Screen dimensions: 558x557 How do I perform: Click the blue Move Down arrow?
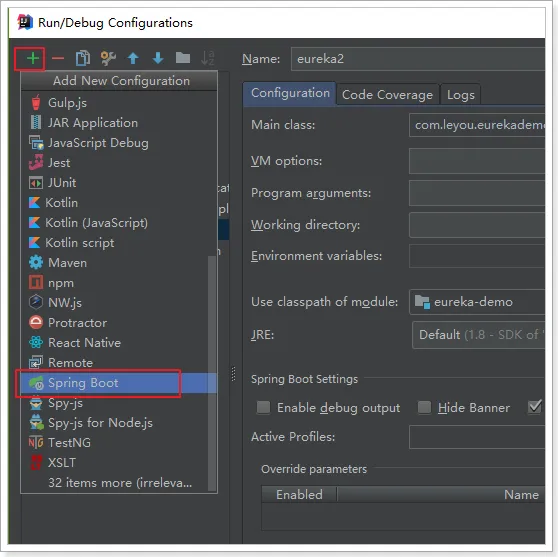click(x=158, y=58)
